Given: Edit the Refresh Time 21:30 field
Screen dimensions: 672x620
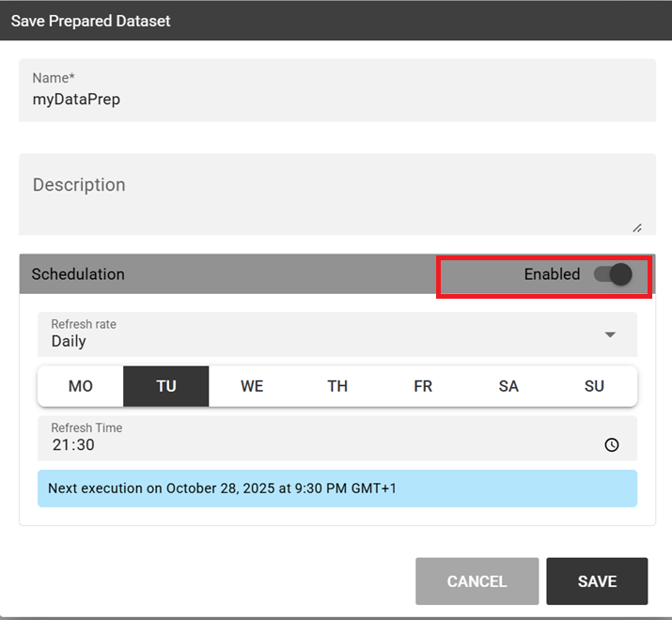Looking at the screenshot, I should (x=337, y=438).
